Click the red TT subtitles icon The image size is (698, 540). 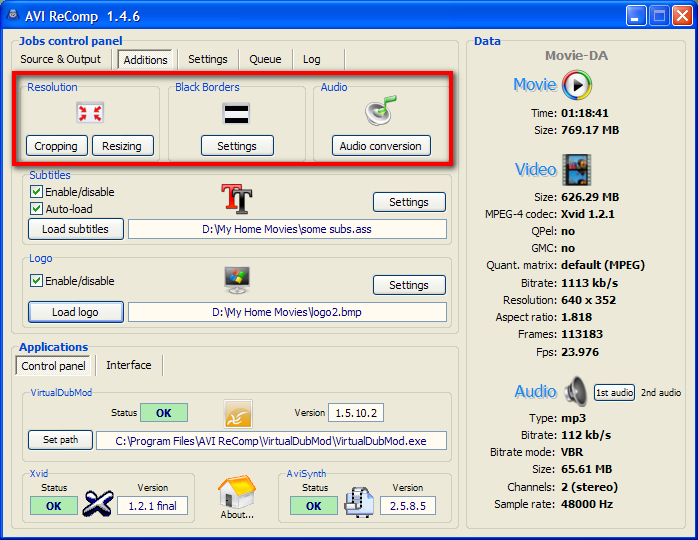tap(237, 197)
